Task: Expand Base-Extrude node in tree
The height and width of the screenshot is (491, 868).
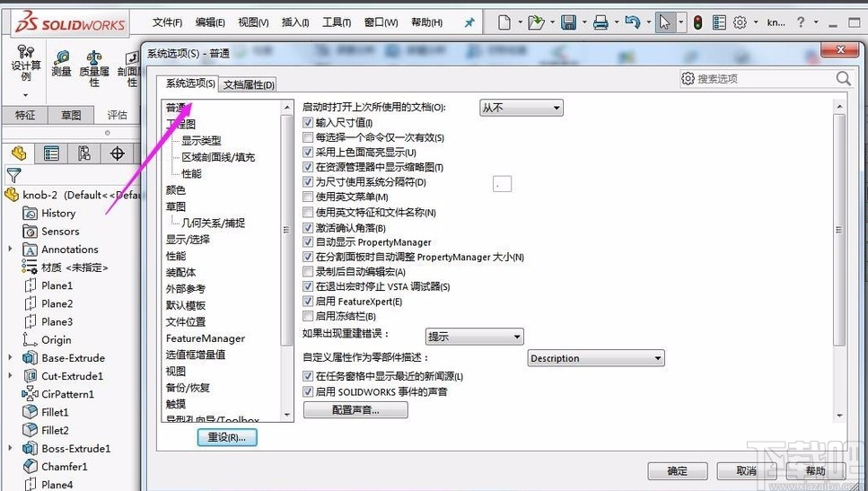Action: click(10, 357)
